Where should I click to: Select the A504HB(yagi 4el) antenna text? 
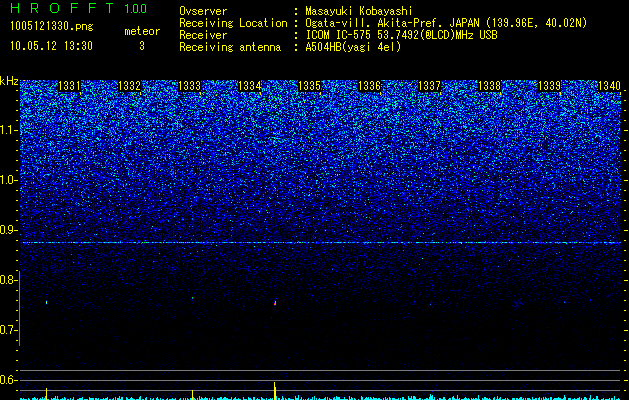click(353, 47)
